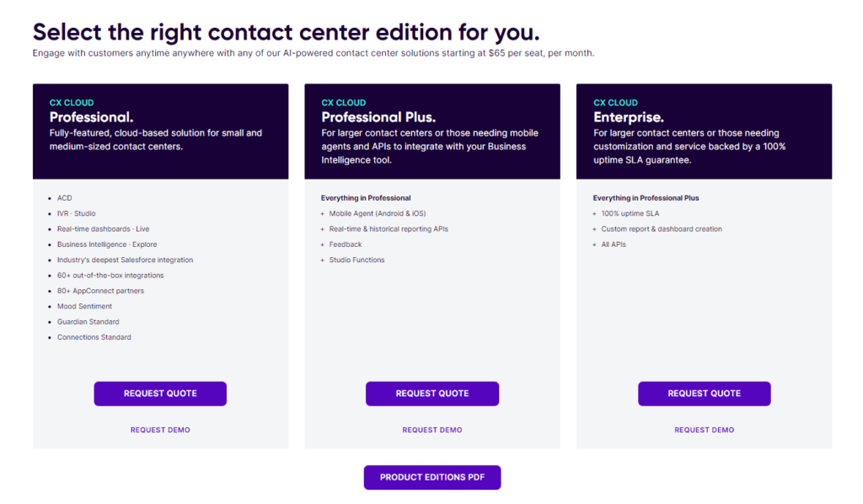Screen dimensions: 863x504
Task: Click Request Demo under Enterprise edition
Action: click(x=704, y=430)
